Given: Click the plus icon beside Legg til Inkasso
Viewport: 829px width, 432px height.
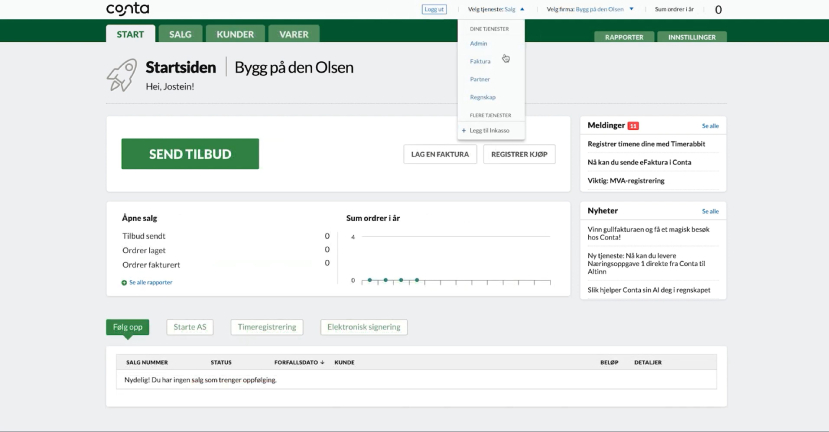Looking at the screenshot, I should pyautogui.click(x=464, y=131).
